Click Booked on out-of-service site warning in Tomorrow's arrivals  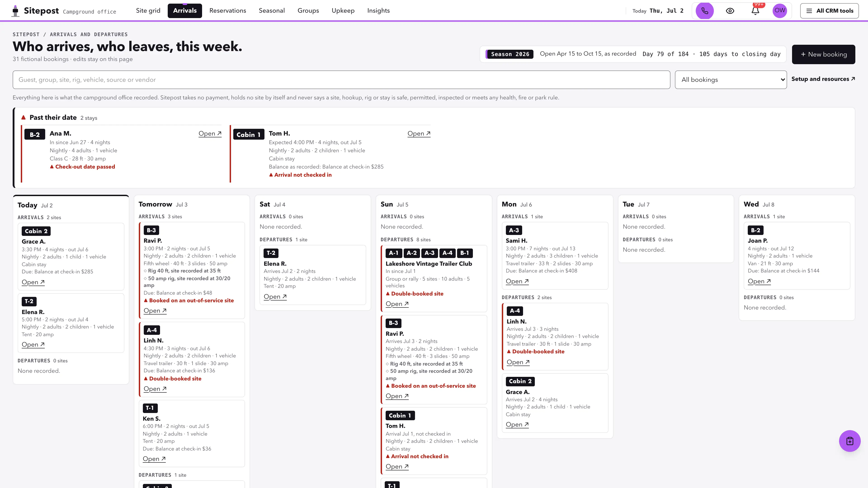pos(189,300)
